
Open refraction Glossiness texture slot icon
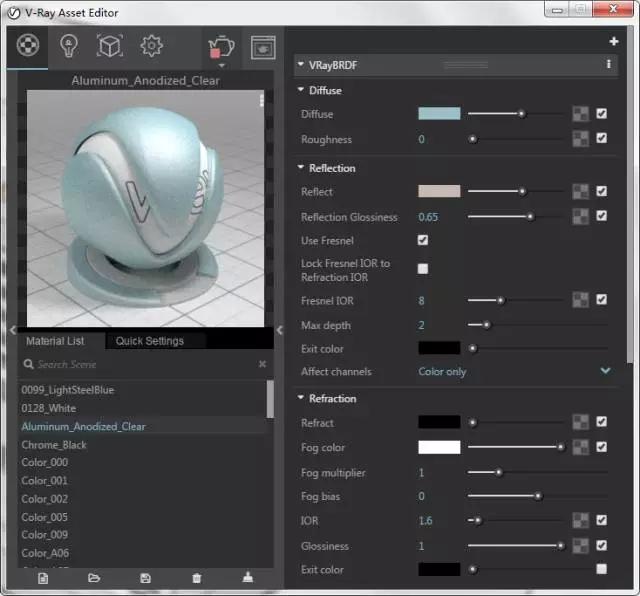tap(580, 546)
